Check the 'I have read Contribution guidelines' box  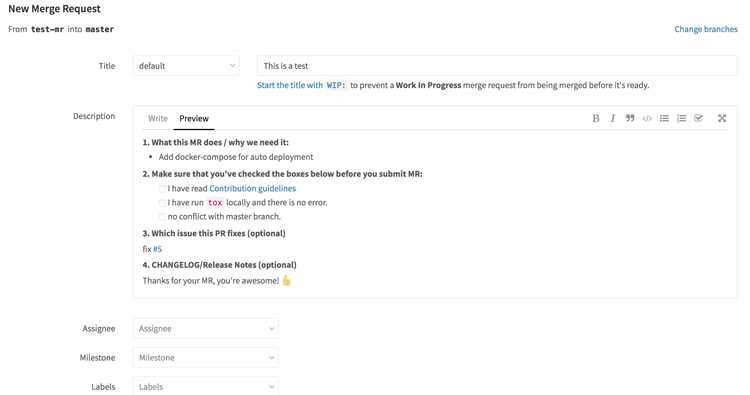tap(162, 189)
